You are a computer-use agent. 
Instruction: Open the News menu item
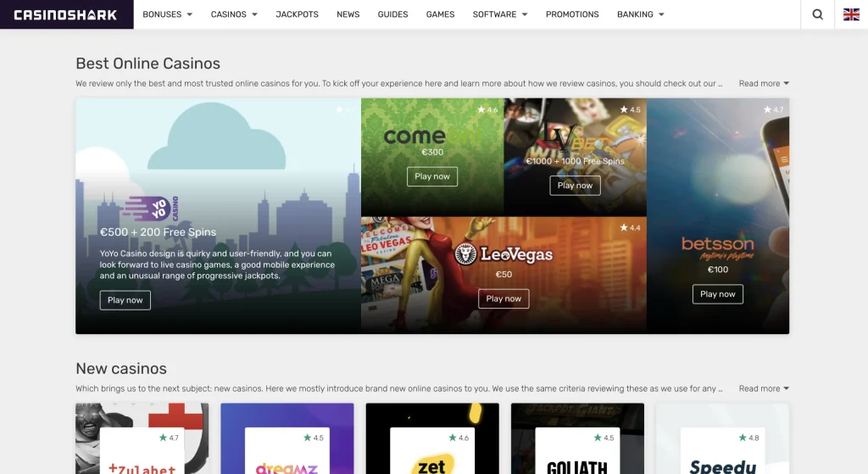pyautogui.click(x=348, y=14)
